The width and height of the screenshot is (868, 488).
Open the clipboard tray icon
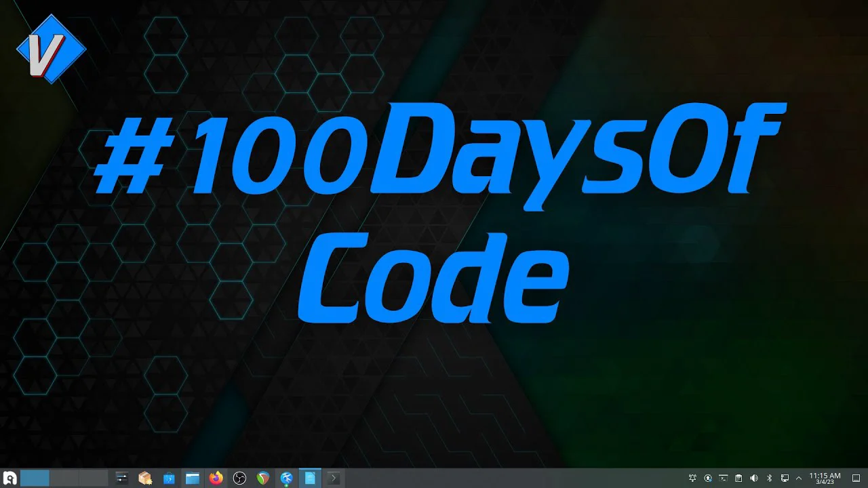738,479
